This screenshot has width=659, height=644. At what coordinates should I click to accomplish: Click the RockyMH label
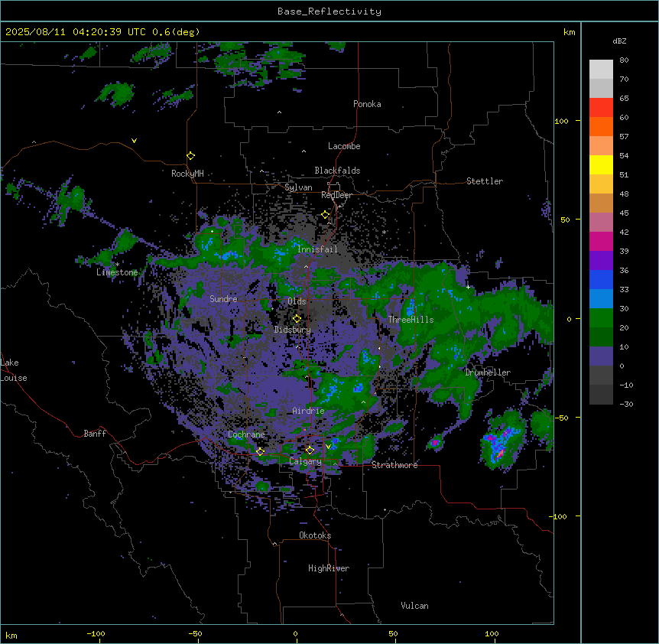(x=187, y=174)
